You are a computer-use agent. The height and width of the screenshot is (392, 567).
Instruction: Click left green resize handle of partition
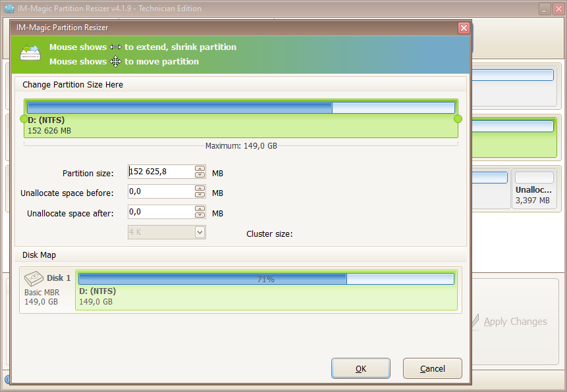(x=24, y=119)
